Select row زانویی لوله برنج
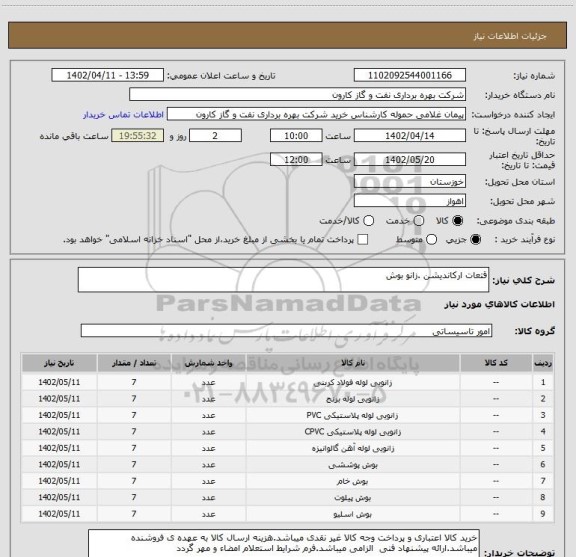This screenshot has width=576, height=557. (288, 399)
